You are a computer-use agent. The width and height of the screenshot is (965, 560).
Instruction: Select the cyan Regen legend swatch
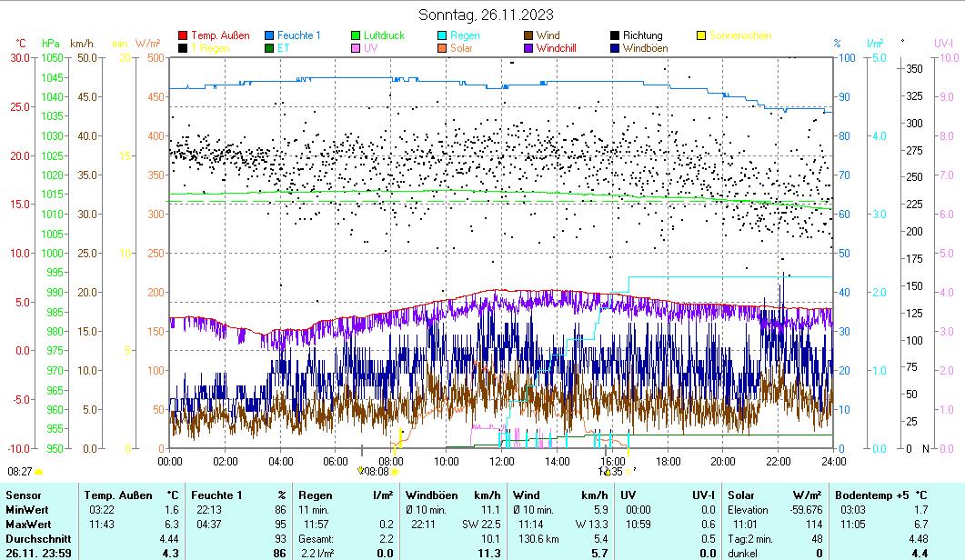442,35
